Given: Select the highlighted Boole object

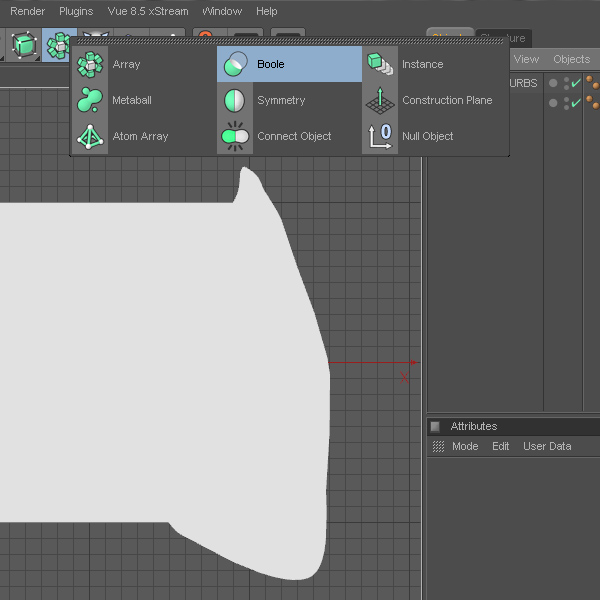Looking at the screenshot, I should [x=289, y=64].
